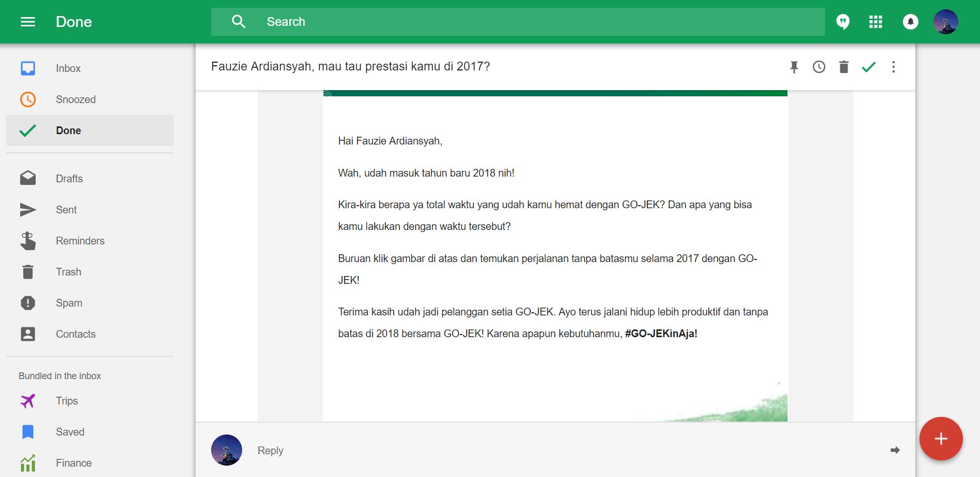980x477 pixels.
Task: Click the search magnifier icon
Action: click(x=239, y=22)
